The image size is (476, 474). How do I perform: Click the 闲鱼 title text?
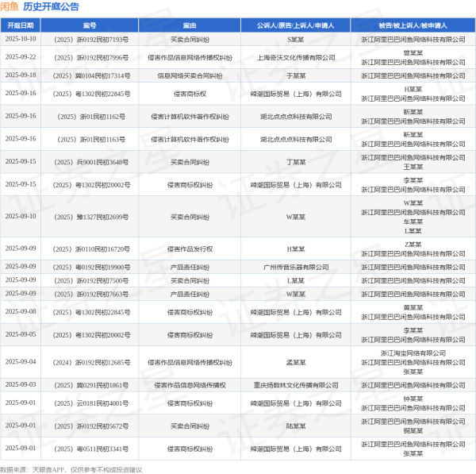coord(10,6)
